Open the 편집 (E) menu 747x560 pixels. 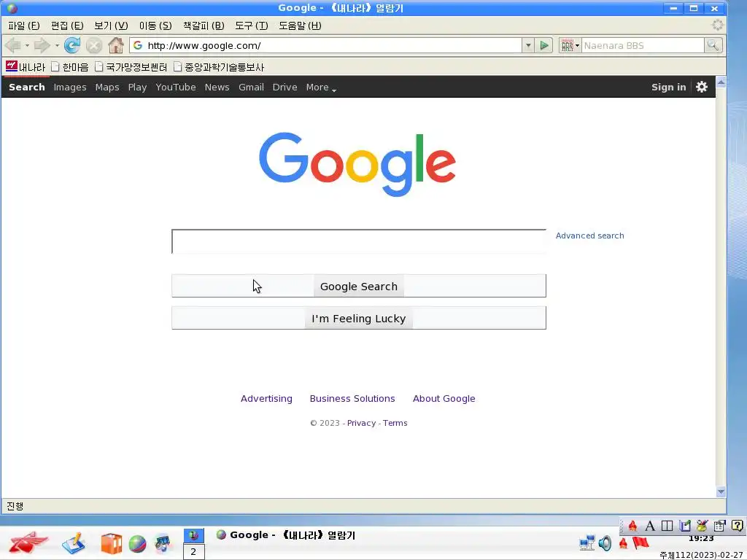[67, 26]
